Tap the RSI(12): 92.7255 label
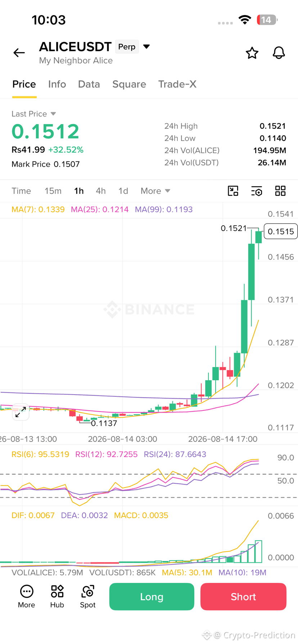The image size is (298, 644). [107, 454]
